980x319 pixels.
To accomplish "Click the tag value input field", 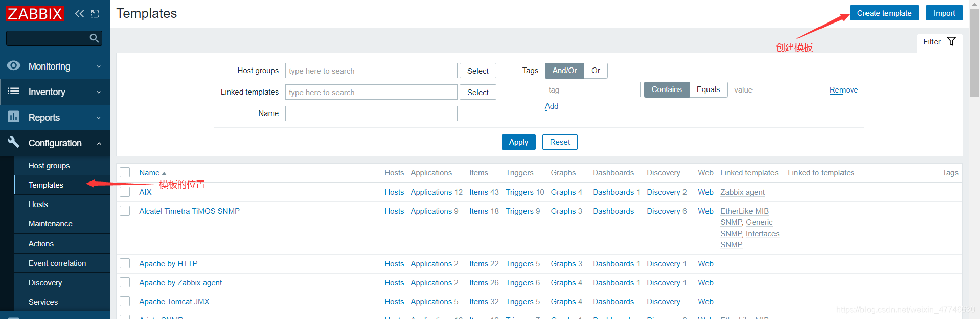I will click(778, 89).
